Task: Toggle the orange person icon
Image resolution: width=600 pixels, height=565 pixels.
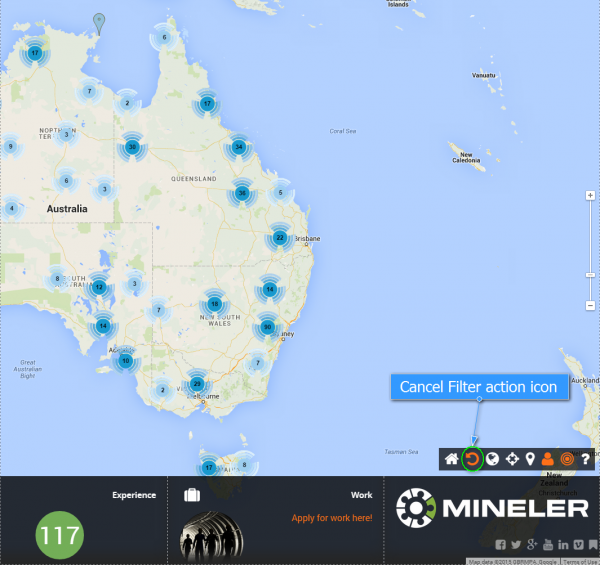Action: pyautogui.click(x=548, y=459)
